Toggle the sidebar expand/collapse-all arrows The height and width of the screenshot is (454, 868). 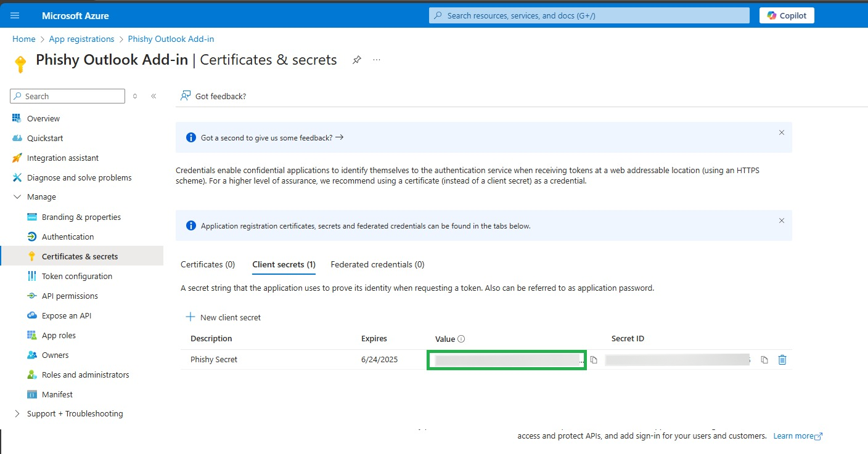[135, 96]
